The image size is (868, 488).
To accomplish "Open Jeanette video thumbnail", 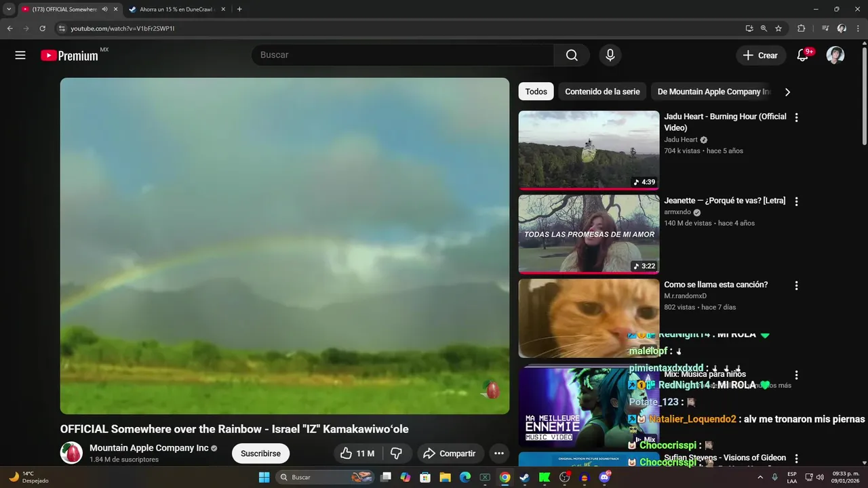I will click(589, 235).
